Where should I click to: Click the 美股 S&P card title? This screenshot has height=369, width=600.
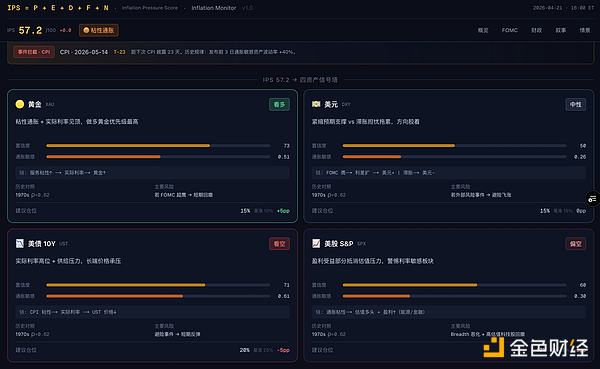(339, 243)
